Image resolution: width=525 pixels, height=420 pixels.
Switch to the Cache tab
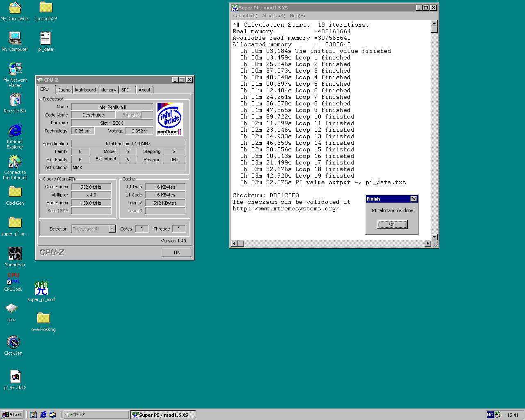tap(64, 90)
